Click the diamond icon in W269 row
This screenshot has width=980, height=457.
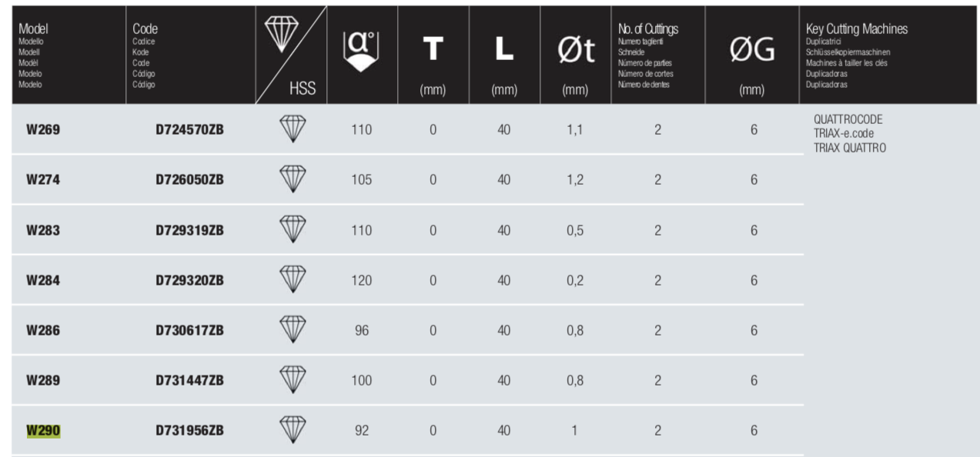click(x=292, y=129)
